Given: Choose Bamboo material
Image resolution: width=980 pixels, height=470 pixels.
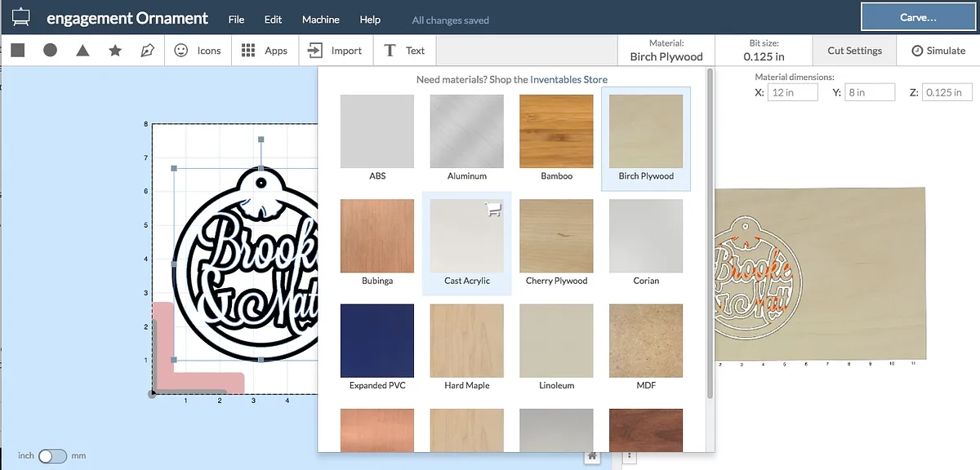Looking at the screenshot, I should pos(557,138).
